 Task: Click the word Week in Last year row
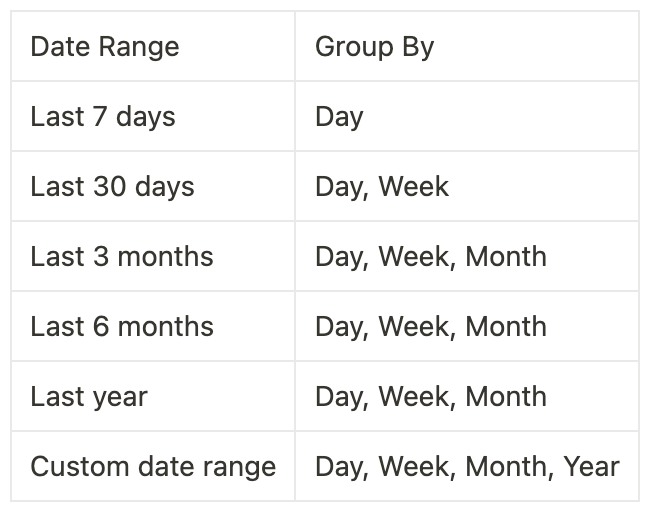[x=414, y=397]
